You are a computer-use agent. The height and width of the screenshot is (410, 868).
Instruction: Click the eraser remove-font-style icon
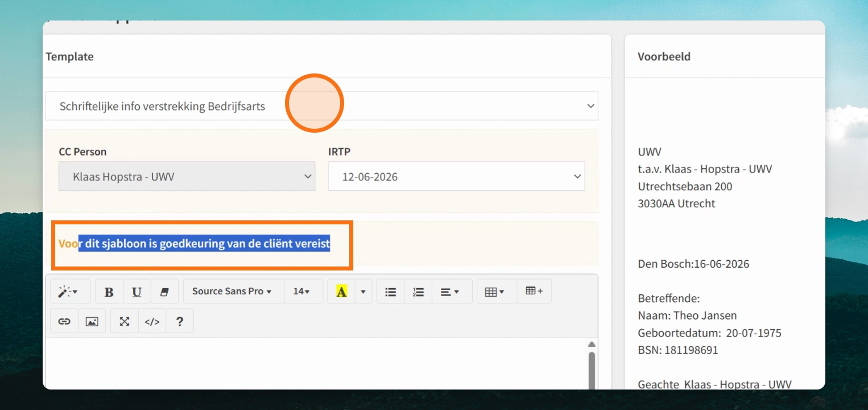tap(164, 292)
